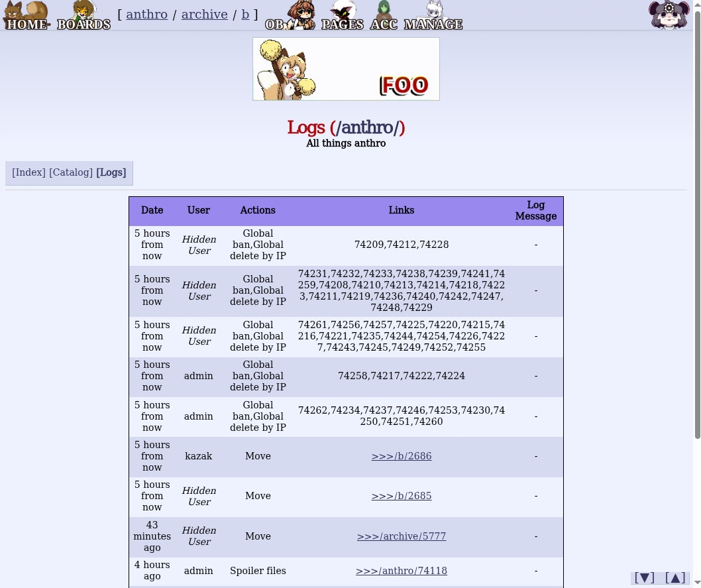Click the OB character icon

pyautogui.click(x=290, y=15)
